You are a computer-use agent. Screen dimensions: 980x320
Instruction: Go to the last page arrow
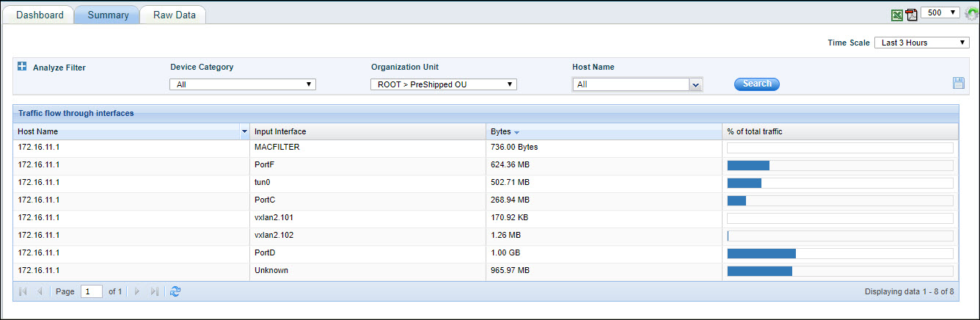pos(154,291)
